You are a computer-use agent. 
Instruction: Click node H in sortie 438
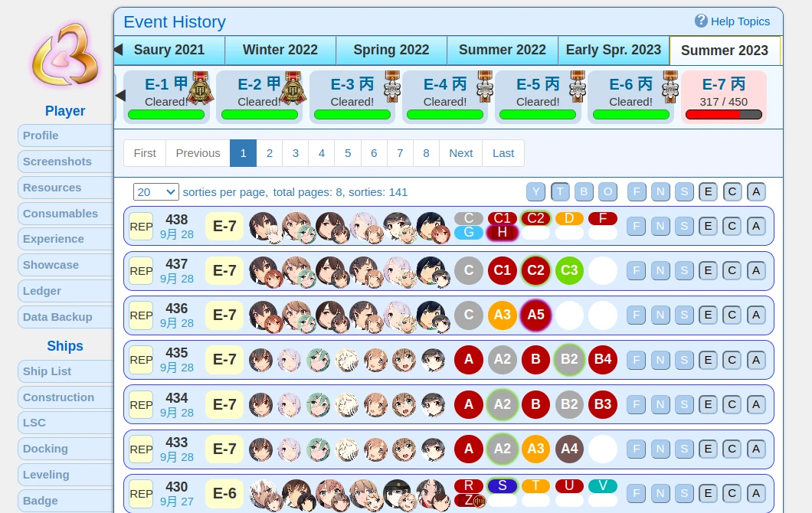(503, 233)
